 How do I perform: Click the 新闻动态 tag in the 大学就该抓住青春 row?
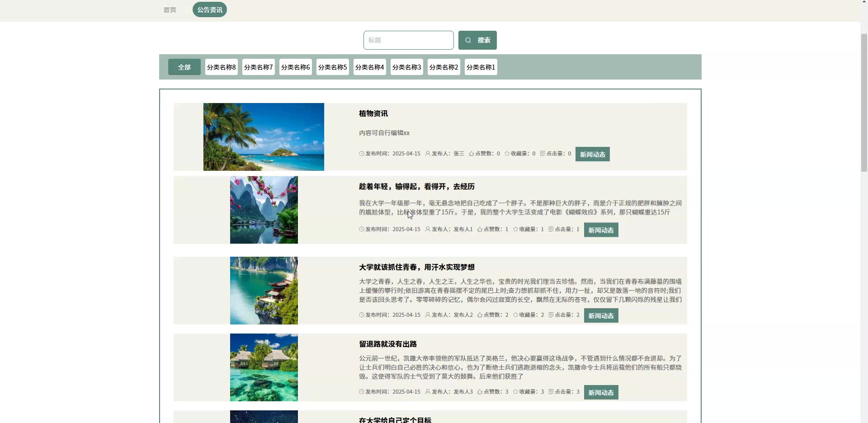601,315
